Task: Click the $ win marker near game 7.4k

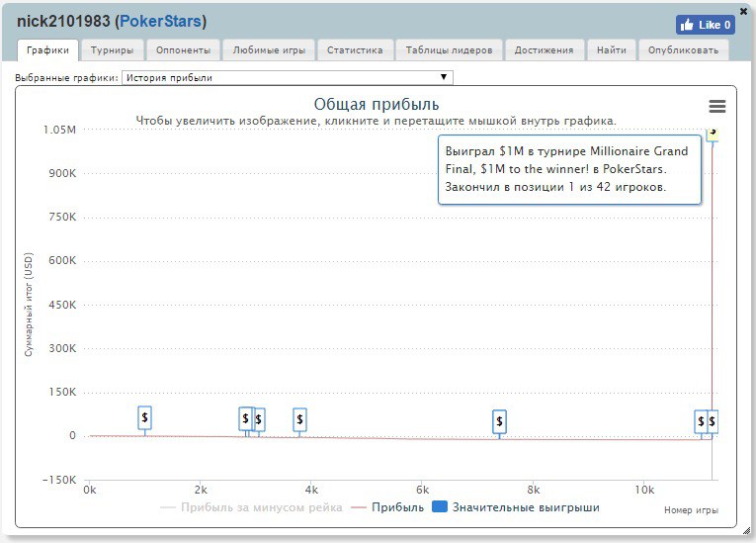Action: coord(499,421)
